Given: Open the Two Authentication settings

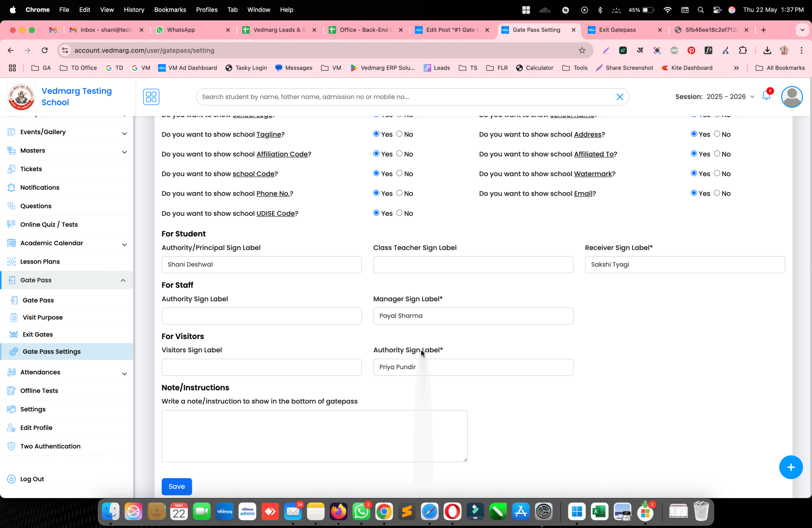Looking at the screenshot, I should (x=50, y=446).
